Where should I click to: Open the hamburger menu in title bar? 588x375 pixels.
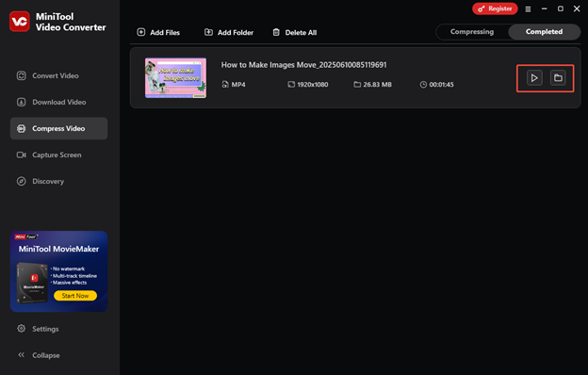point(528,9)
